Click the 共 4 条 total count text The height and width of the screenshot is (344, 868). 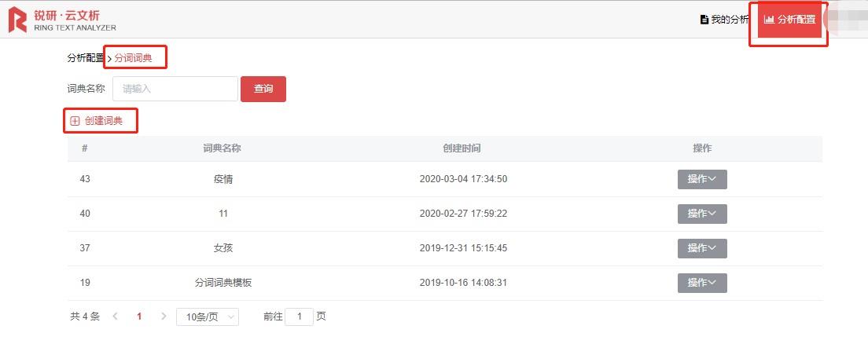coord(85,317)
